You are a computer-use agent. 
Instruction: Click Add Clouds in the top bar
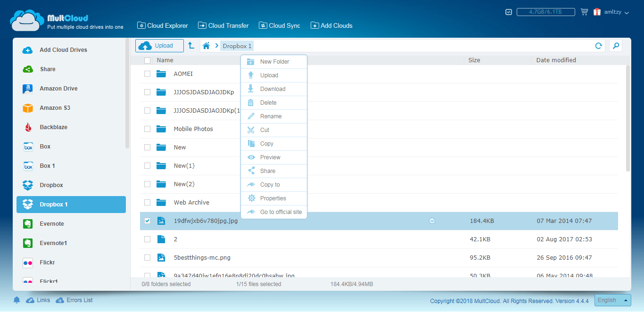tap(331, 25)
